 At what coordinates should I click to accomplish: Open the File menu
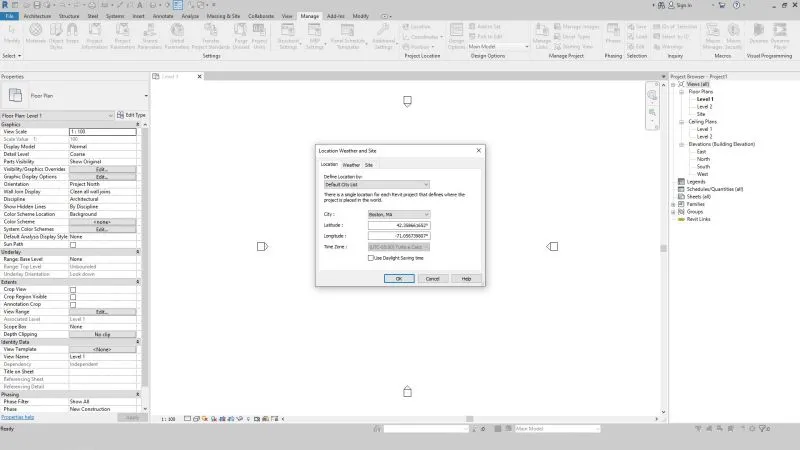point(10,16)
